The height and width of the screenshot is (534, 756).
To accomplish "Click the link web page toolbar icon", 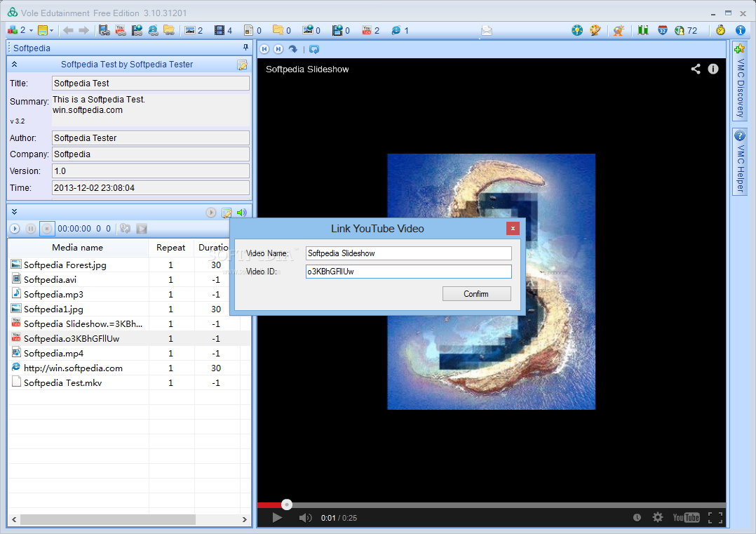I will tap(154, 30).
